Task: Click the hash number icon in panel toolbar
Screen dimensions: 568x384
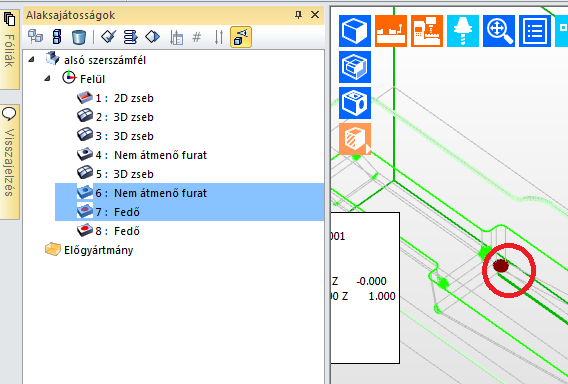Action: pos(196,37)
